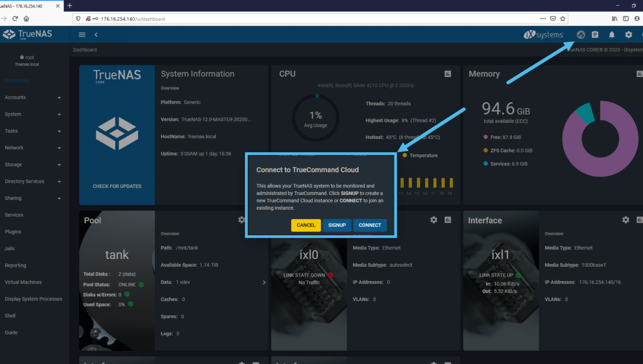Click the memory usage donut chart
643x364 pixels.
click(600, 139)
